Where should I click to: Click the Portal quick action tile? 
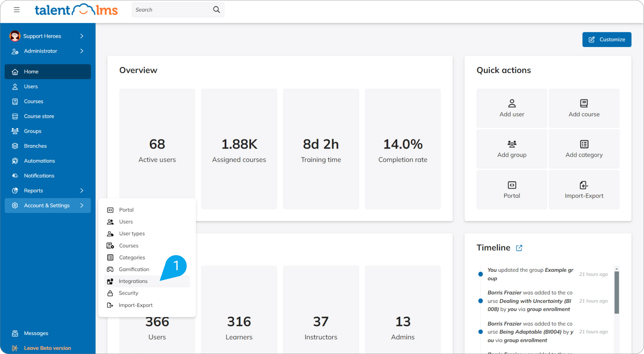point(512,190)
